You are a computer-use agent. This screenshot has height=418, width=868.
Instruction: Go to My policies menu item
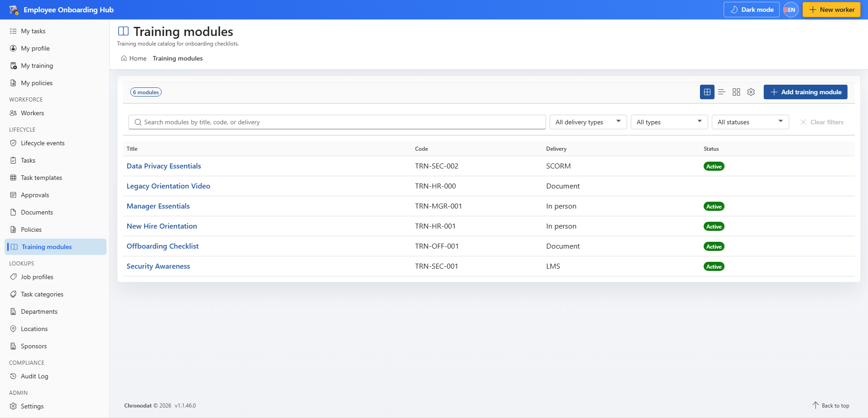tap(56, 83)
